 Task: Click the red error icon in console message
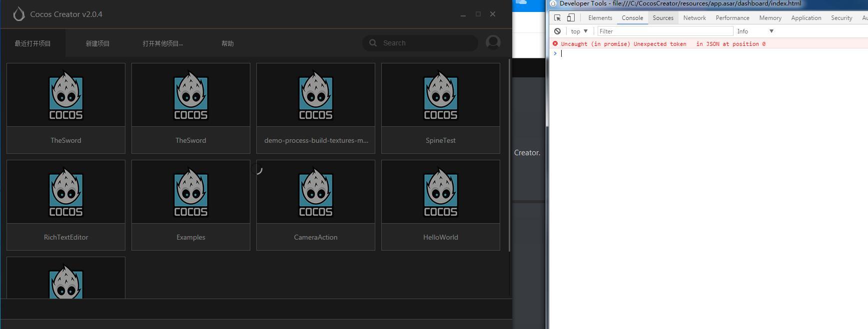click(x=555, y=44)
